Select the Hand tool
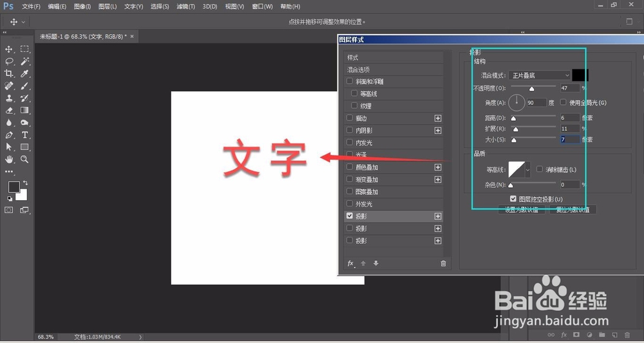Screen dimensions: 644x343 tap(8, 159)
